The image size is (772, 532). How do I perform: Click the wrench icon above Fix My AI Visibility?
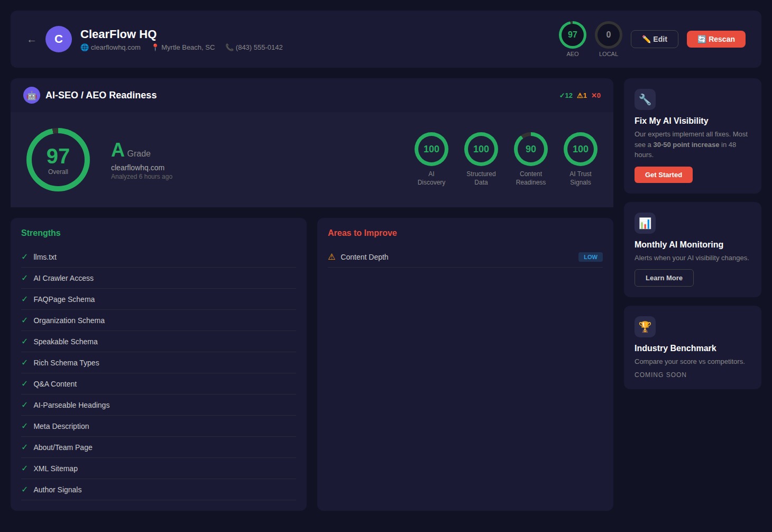645,99
